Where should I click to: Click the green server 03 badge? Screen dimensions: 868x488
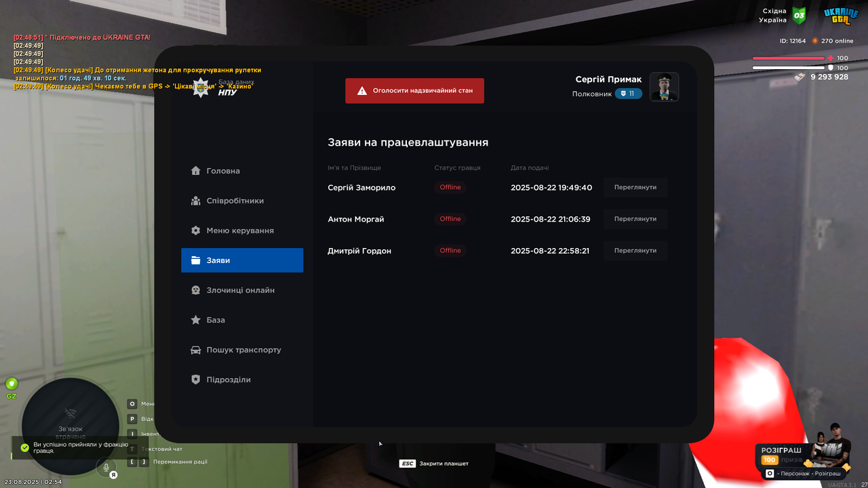(x=799, y=15)
